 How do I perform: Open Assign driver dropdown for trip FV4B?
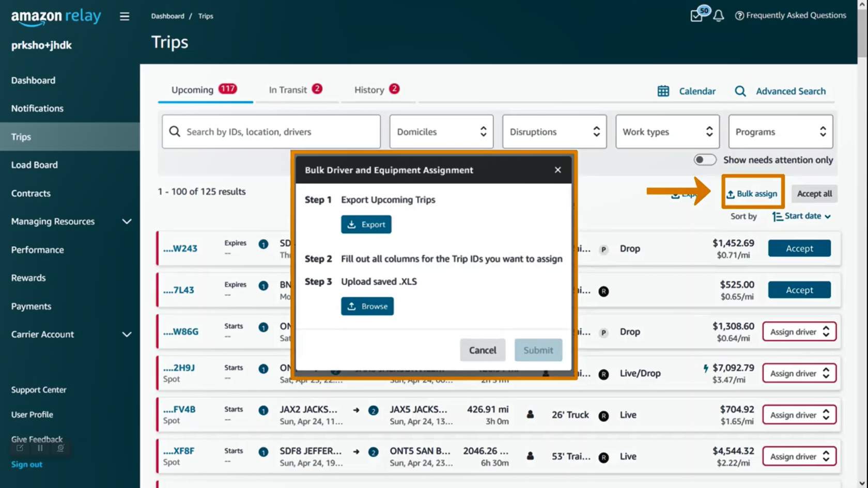click(799, 415)
